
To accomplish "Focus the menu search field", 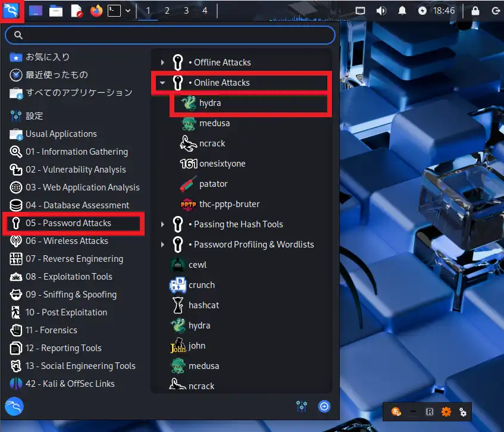I will click(170, 35).
